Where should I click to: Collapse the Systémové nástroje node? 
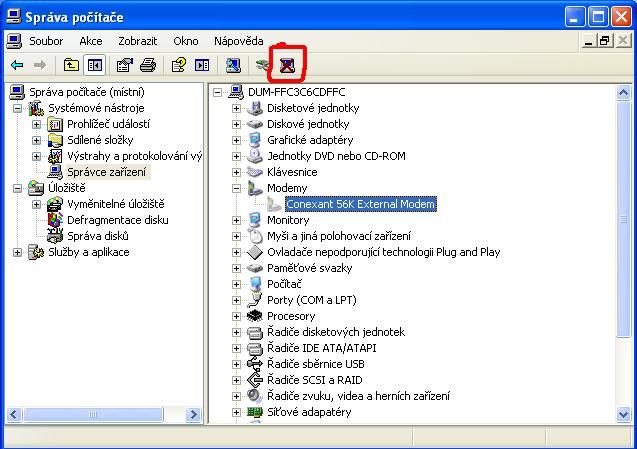point(17,108)
